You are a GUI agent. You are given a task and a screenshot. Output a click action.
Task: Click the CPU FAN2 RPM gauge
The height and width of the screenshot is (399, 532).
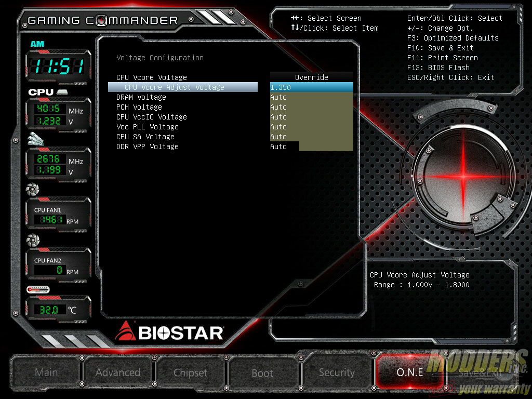click(58, 265)
